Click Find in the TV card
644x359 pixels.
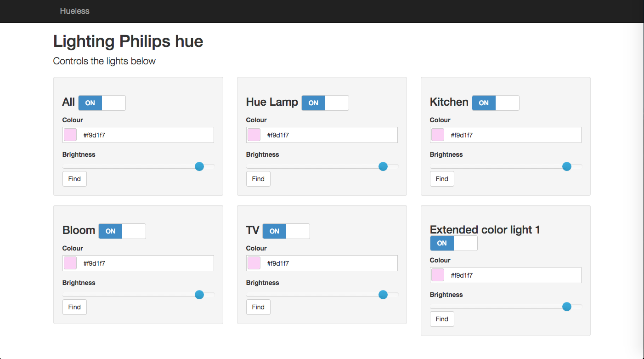click(x=258, y=307)
